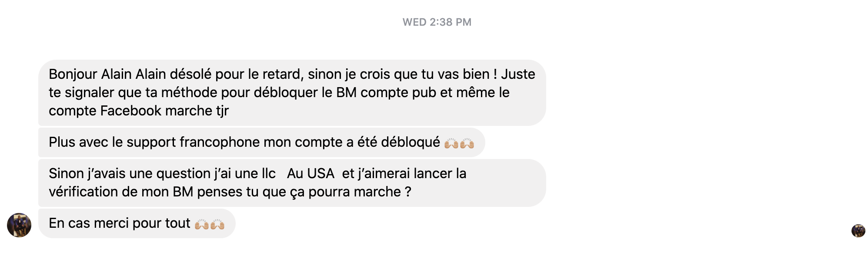Select the "Plus avec le support francophone" message
The width and height of the screenshot is (868, 260).
[x=262, y=142]
